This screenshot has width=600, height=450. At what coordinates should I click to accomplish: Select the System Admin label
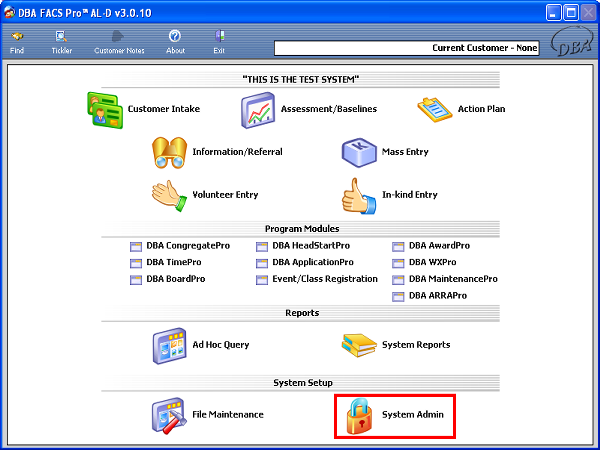coord(412,415)
